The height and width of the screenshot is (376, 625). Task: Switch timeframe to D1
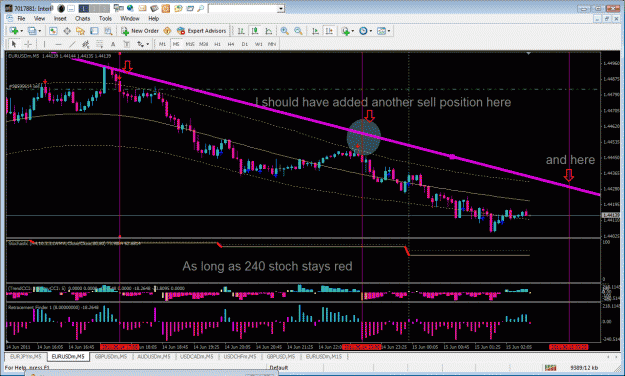pyautogui.click(x=245, y=44)
